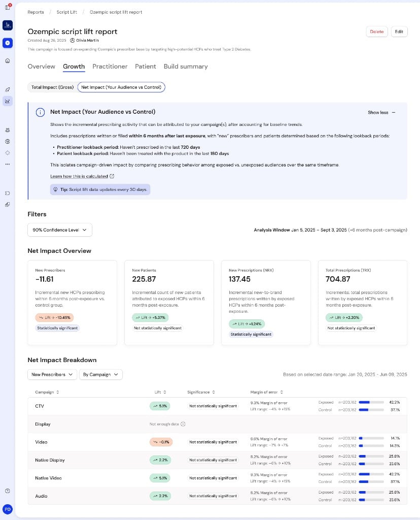Click the New Prescribers -11.61 card
Screen dimensions: 420x520
click(72, 303)
